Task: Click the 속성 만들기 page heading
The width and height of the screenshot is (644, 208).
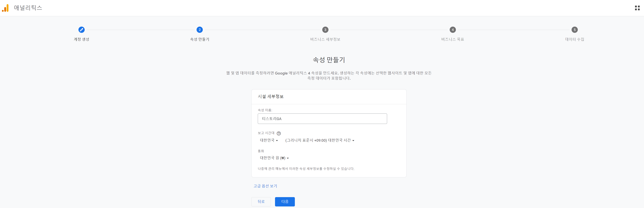Action: point(329,60)
